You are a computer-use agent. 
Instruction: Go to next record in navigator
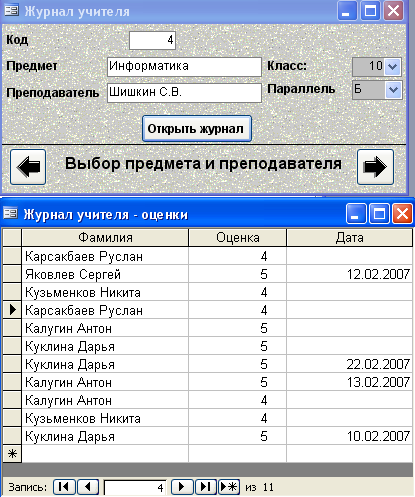pos(182,487)
